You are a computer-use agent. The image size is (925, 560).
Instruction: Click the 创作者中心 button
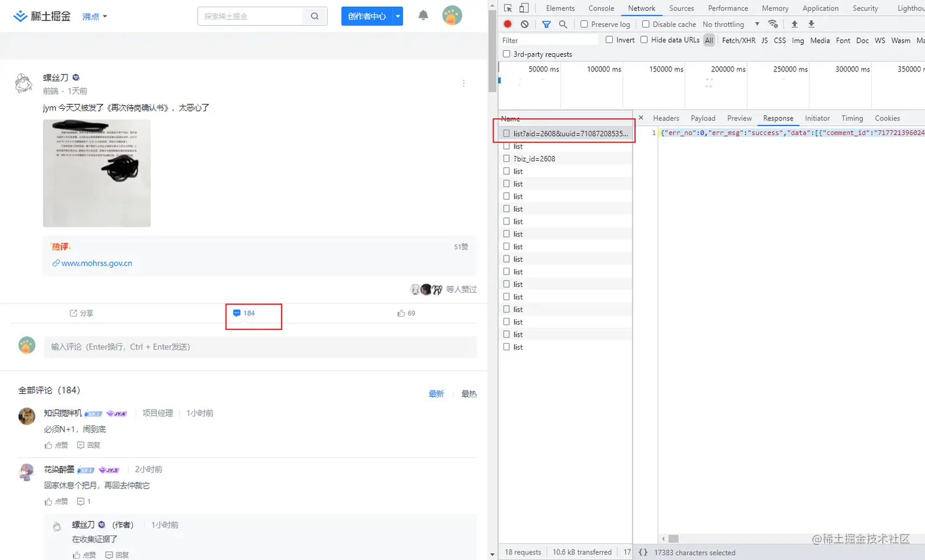tap(367, 17)
